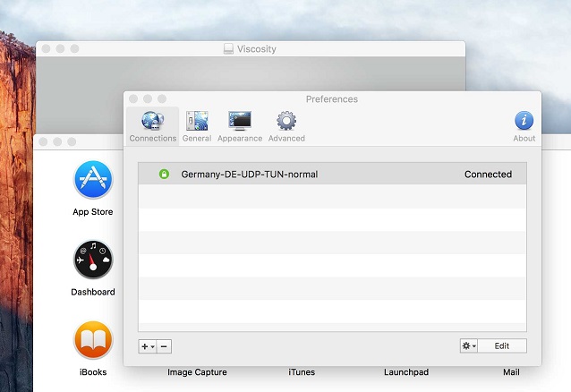Viewport: 571px width, 392px height.
Task: Click the green lock connection icon
Action: [164, 175]
